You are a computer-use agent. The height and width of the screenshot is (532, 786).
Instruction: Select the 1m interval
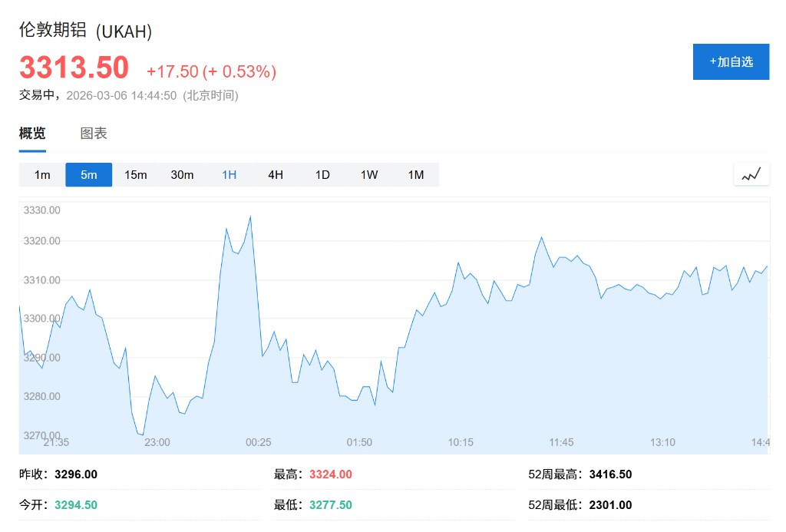click(x=42, y=175)
